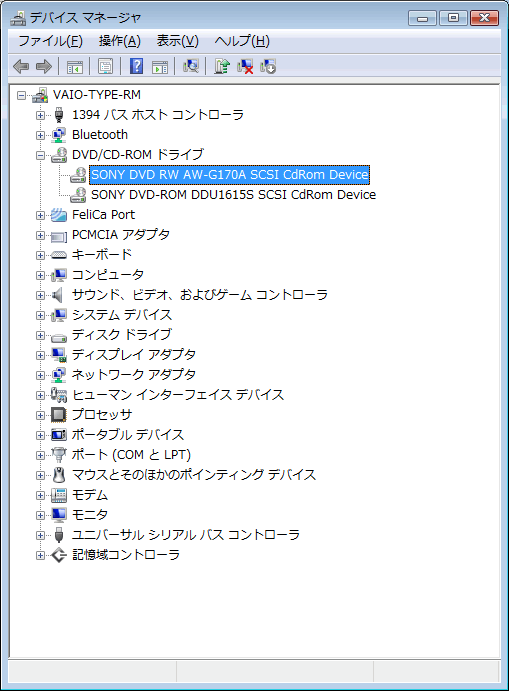Select the FeliCa Port entry

(x=103, y=215)
